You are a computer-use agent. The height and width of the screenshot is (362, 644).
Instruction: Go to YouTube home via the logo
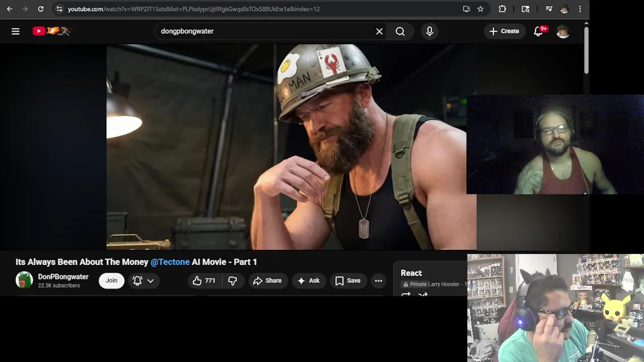point(52,31)
